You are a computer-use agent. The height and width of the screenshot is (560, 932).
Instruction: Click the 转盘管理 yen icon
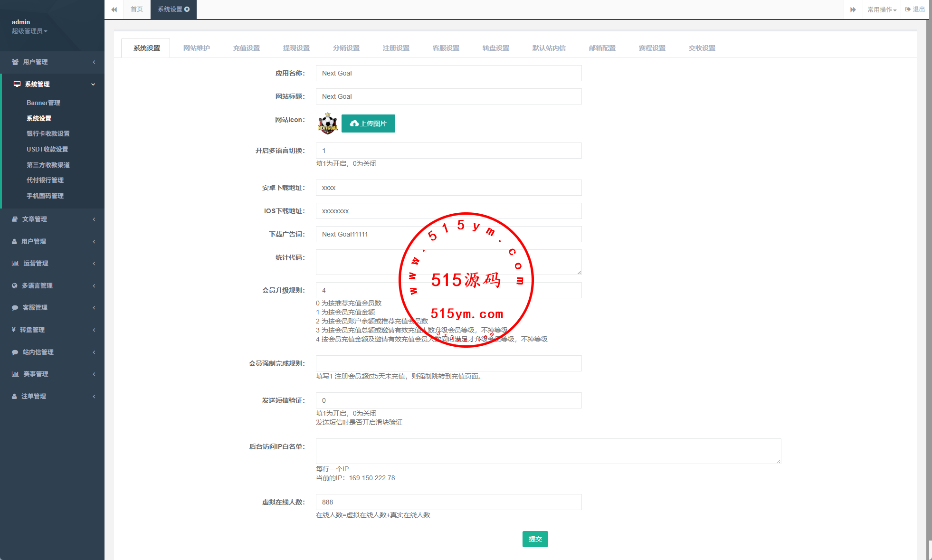[14, 330]
